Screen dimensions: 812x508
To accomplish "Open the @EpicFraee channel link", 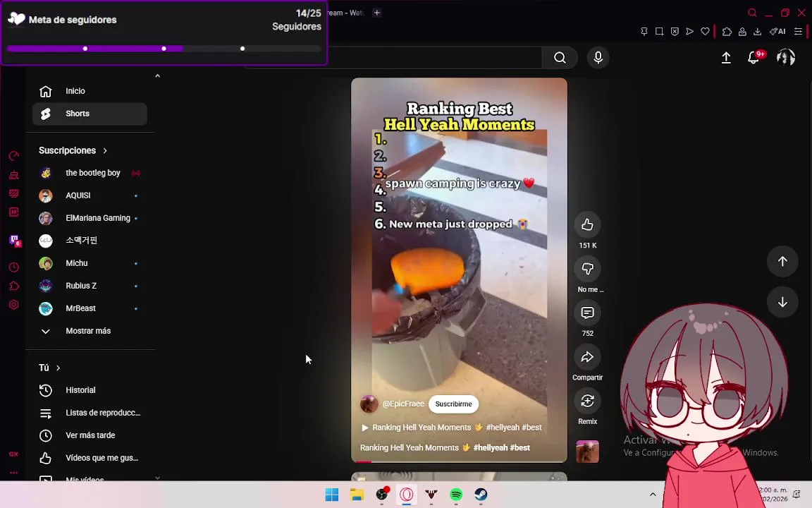I will coord(403,404).
